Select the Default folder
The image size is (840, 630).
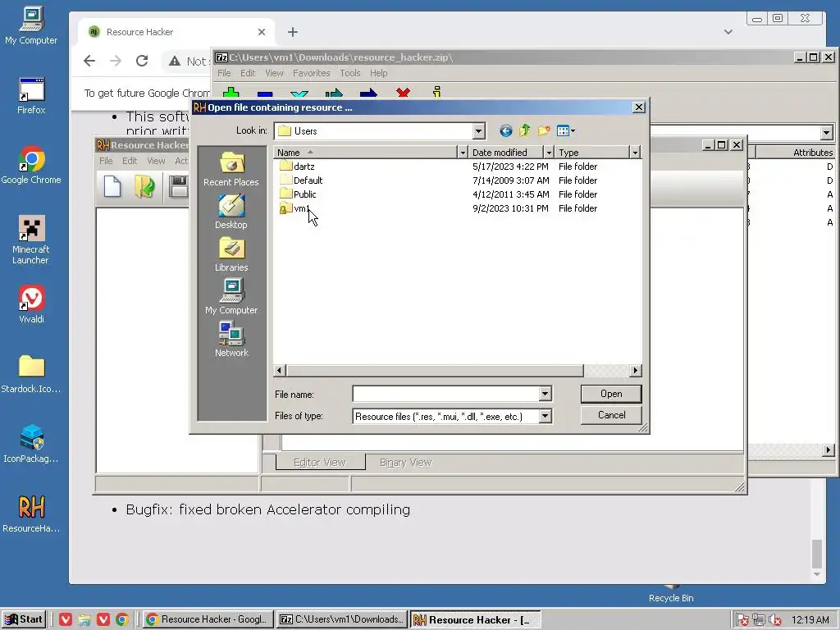[x=301, y=180]
